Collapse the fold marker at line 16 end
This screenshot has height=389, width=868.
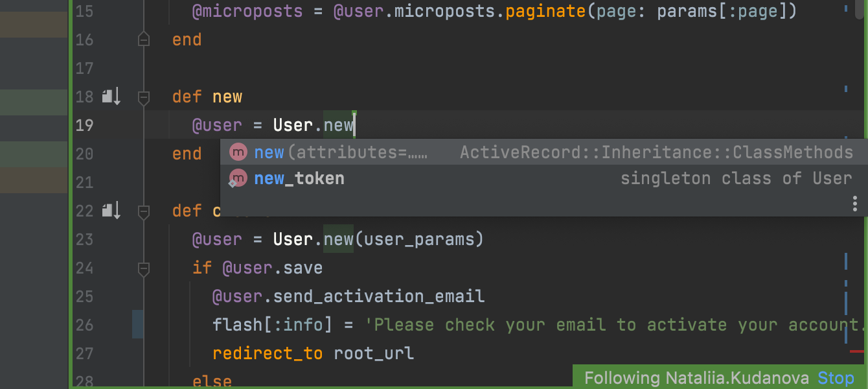[x=144, y=40]
